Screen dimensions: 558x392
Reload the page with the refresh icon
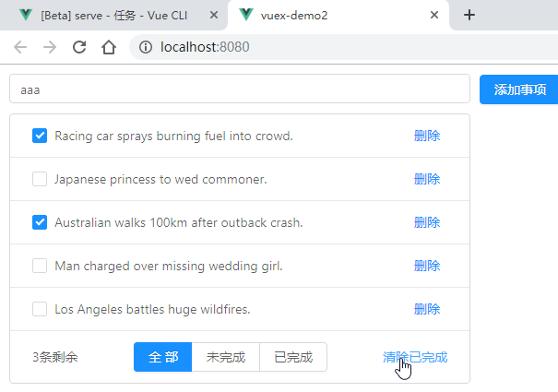[x=79, y=47]
